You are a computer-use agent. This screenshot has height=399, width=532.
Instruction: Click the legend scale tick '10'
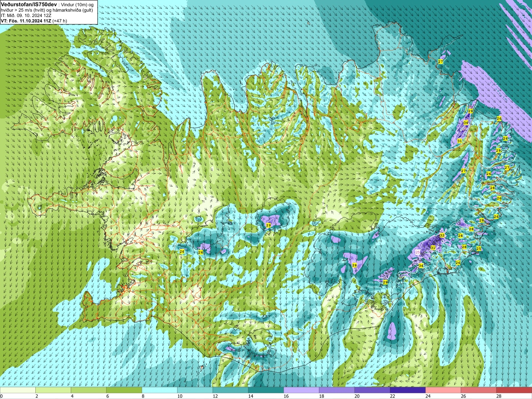(180, 396)
